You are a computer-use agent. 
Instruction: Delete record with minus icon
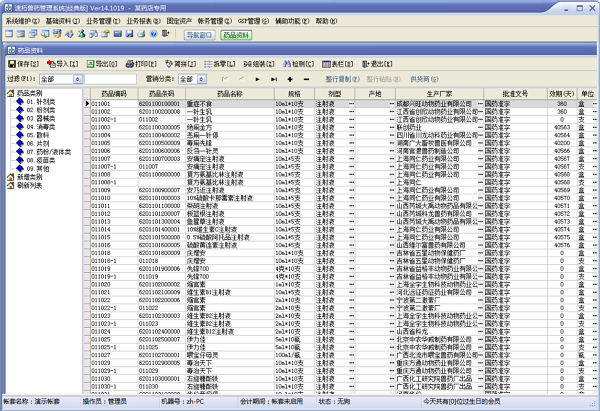coord(306,79)
